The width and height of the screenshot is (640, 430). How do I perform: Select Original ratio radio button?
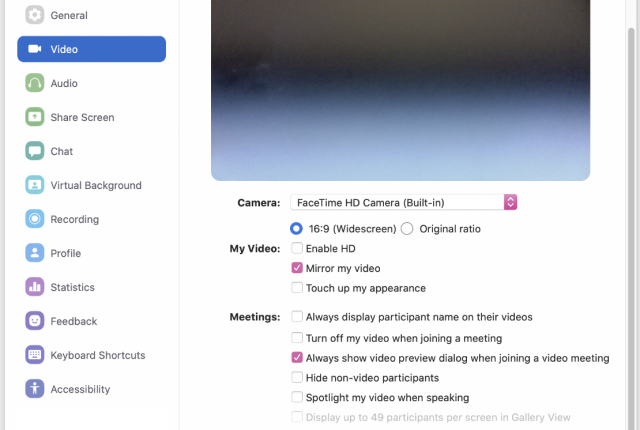(407, 228)
